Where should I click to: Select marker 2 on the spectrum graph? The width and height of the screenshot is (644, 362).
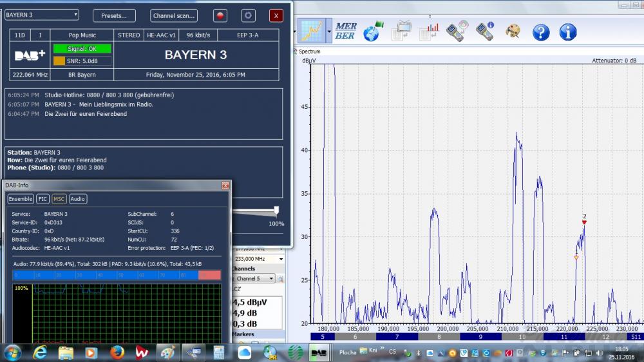coord(584,222)
